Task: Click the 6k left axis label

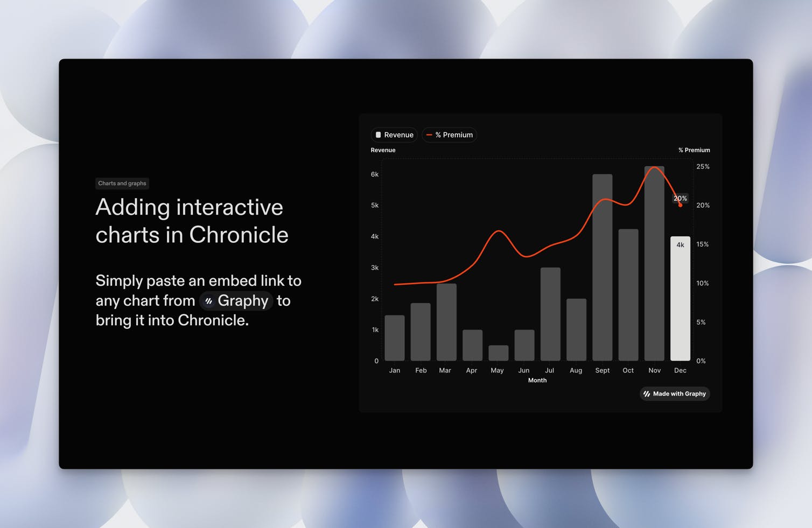Action: (x=375, y=174)
